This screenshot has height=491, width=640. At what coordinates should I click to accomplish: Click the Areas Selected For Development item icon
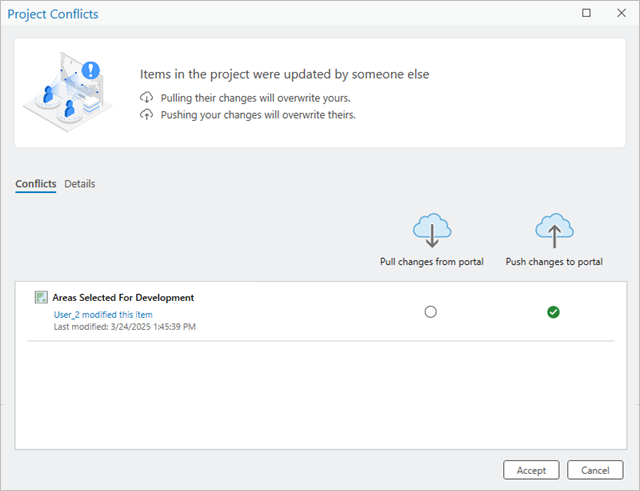41,297
